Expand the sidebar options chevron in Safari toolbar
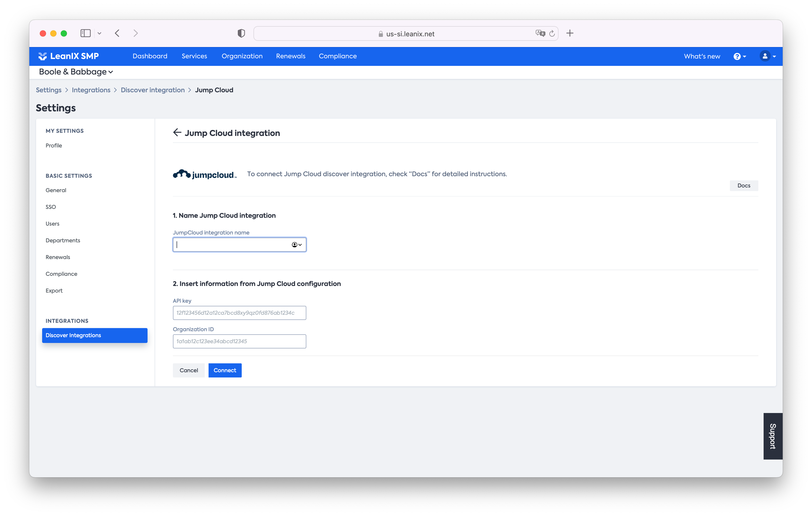The image size is (812, 516). [99, 33]
